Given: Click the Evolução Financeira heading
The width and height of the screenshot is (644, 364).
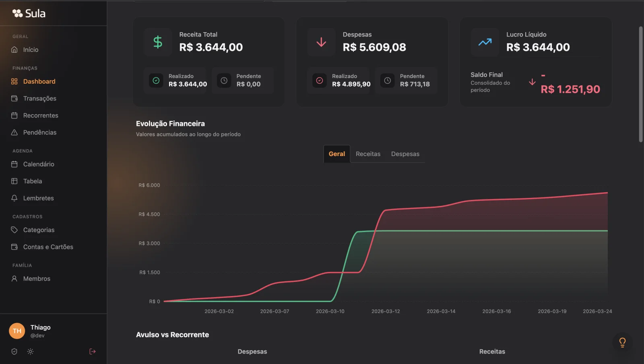Looking at the screenshot, I should 170,123.
